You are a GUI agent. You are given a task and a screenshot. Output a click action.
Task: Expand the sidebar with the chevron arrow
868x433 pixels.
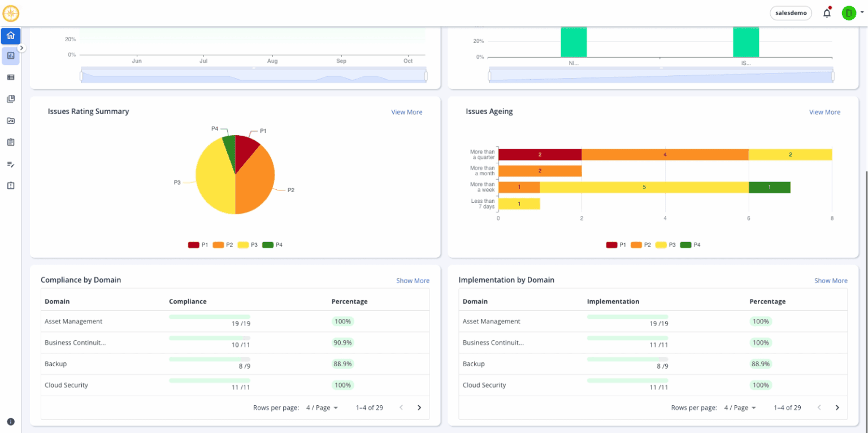(x=22, y=48)
